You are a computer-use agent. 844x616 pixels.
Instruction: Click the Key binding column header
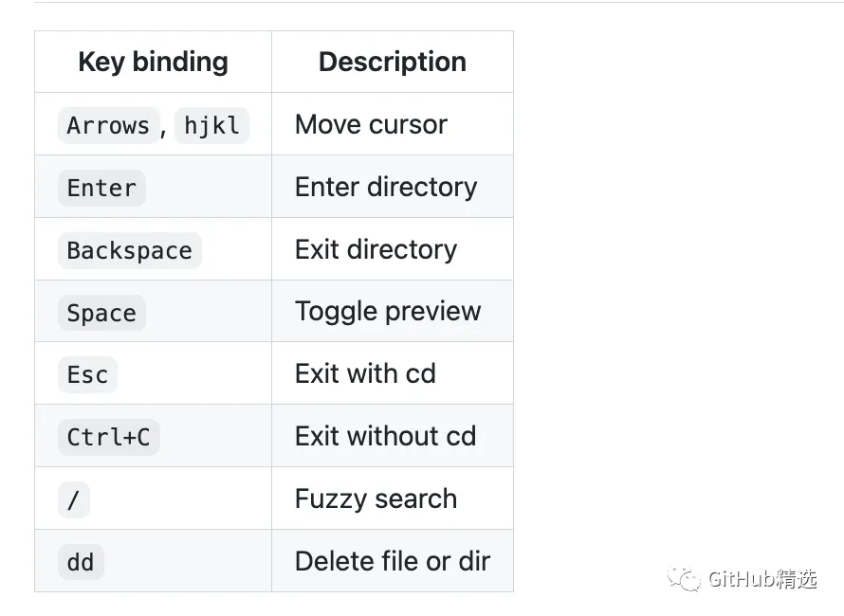[153, 62]
